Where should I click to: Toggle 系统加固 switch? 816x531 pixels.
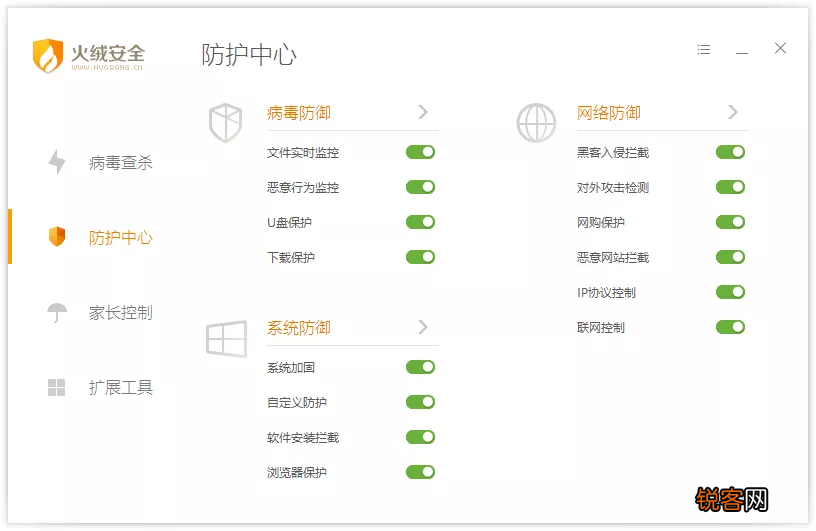(420, 367)
